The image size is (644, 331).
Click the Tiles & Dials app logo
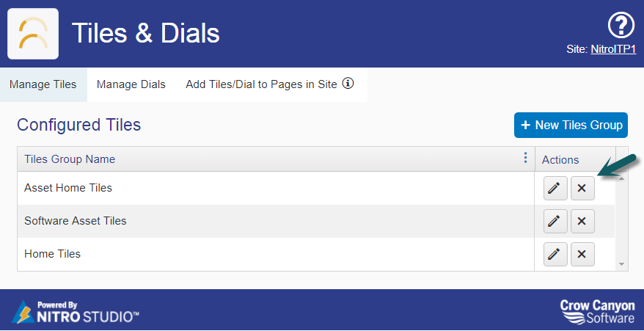[33, 34]
